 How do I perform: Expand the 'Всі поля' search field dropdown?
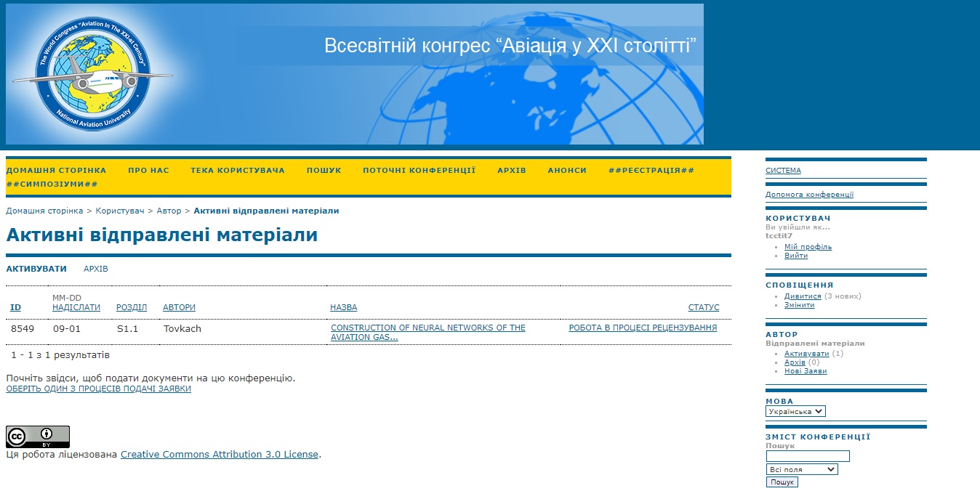tap(802, 470)
